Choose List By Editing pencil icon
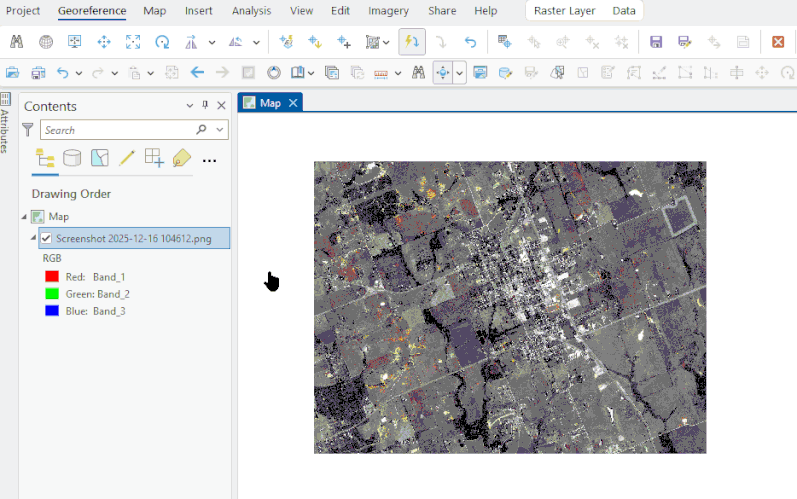This screenshot has height=499, width=797. (127, 158)
